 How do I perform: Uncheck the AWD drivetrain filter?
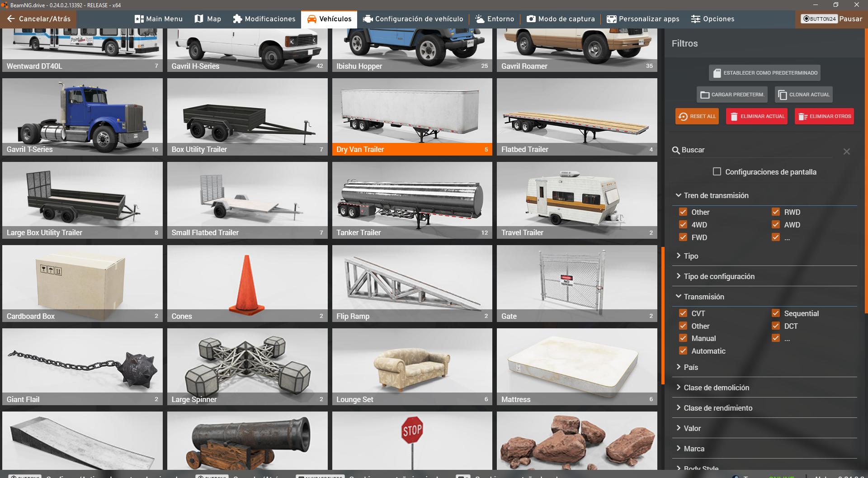(776, 225)
